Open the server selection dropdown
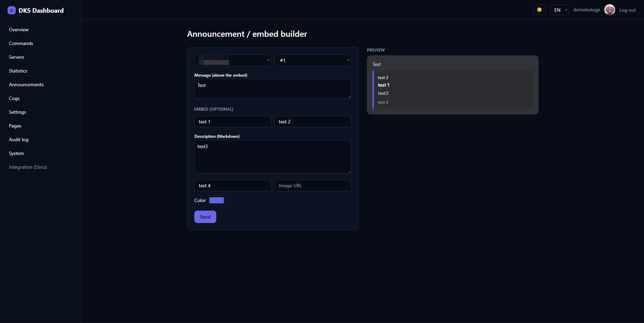Screen dimensions: 644x323 [233, 60]
